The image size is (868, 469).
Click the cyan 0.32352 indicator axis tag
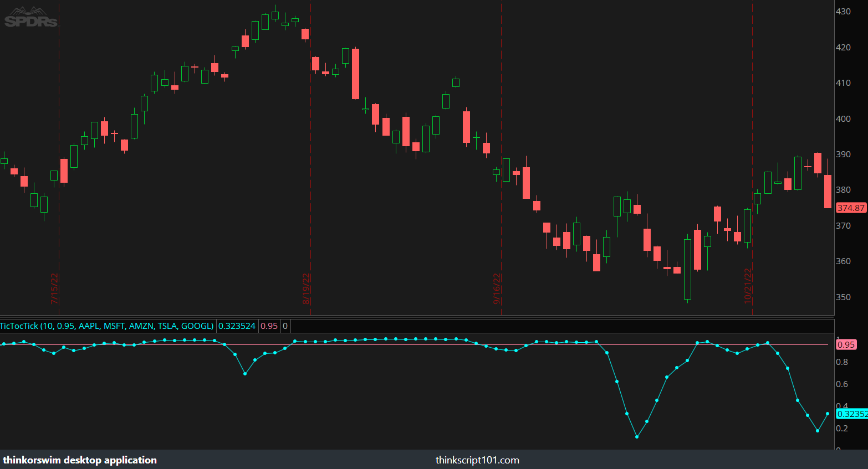(x=852, y=414)
